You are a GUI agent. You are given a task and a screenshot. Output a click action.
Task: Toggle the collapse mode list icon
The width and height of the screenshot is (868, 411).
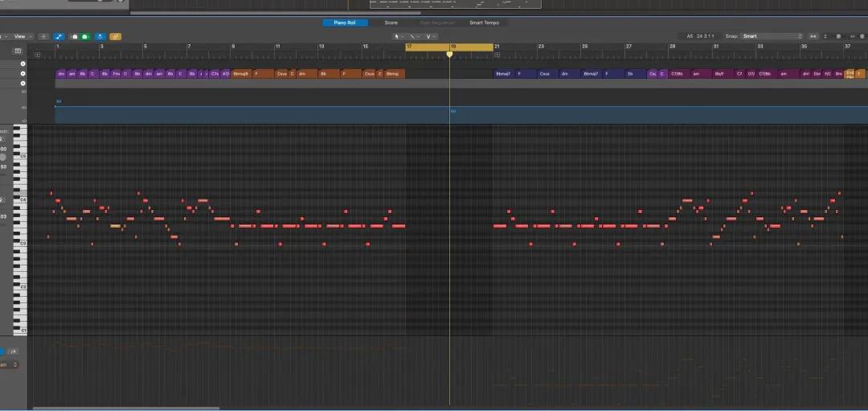pos(43,36)
